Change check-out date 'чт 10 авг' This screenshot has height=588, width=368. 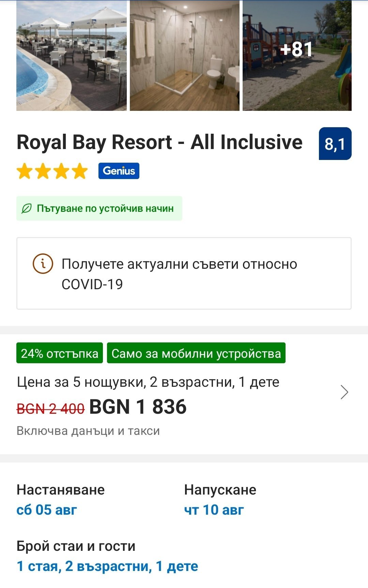tap(214, 510)
